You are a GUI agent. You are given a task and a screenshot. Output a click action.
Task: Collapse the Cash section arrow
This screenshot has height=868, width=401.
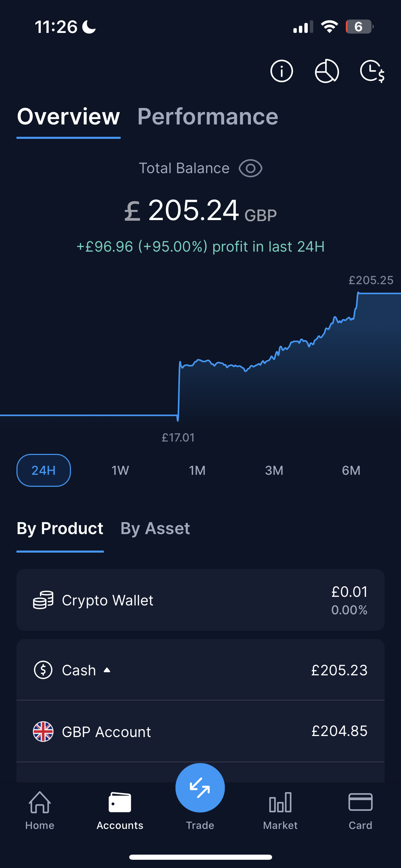pos(107,670)
